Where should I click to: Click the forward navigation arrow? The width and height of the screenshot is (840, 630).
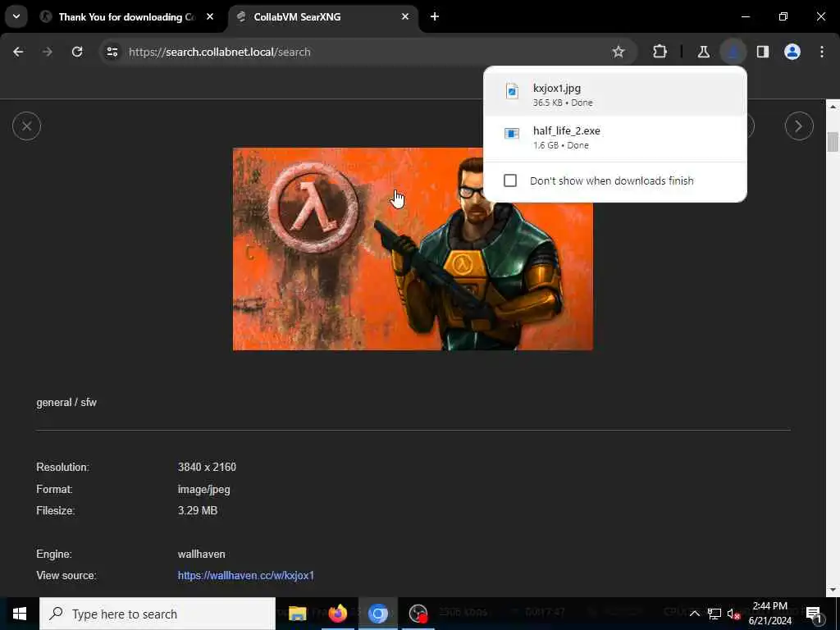(x=48, y=52)
